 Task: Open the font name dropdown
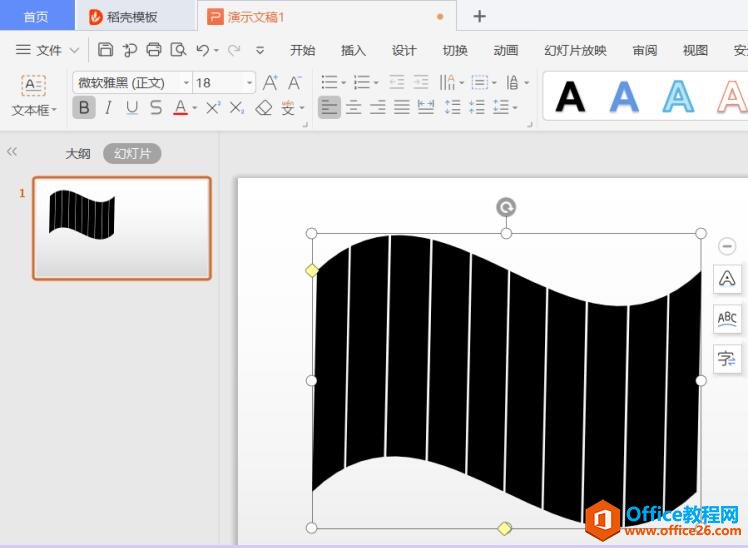(186, 83)
